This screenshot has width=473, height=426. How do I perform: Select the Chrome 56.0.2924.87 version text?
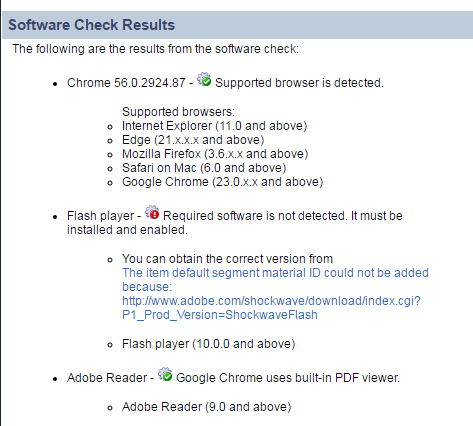126,83
